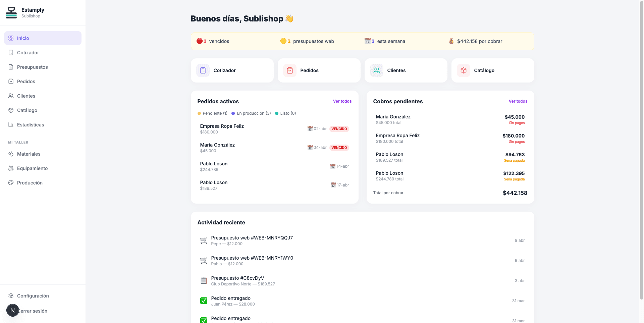644x323 pixels.
Task: Click the circular user avatar bottom left
Action: pyautogui.click(x=13, y=310)
